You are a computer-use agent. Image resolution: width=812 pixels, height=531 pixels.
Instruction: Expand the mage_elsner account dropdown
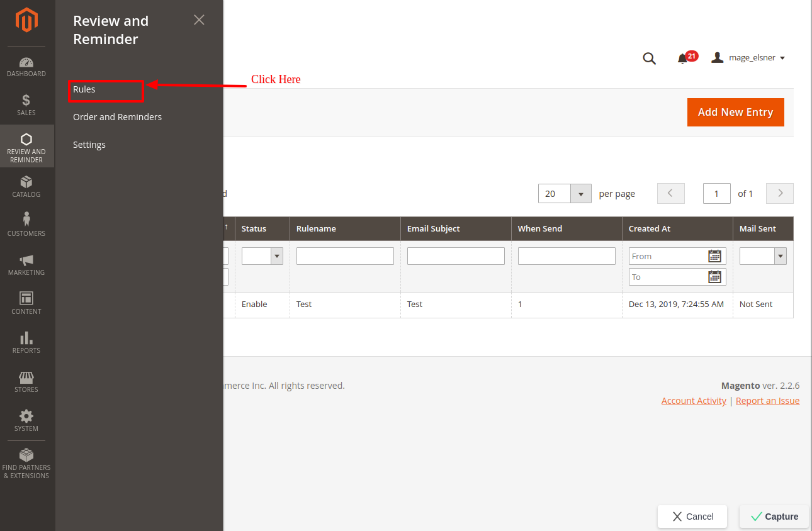point(748,58)
